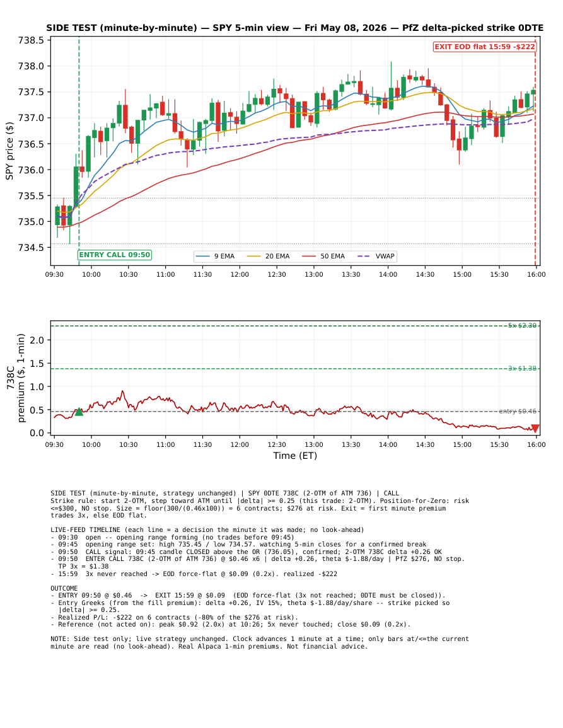
Task: Click the 14:30 tick on the premium chart
Action: pos(425,444)
